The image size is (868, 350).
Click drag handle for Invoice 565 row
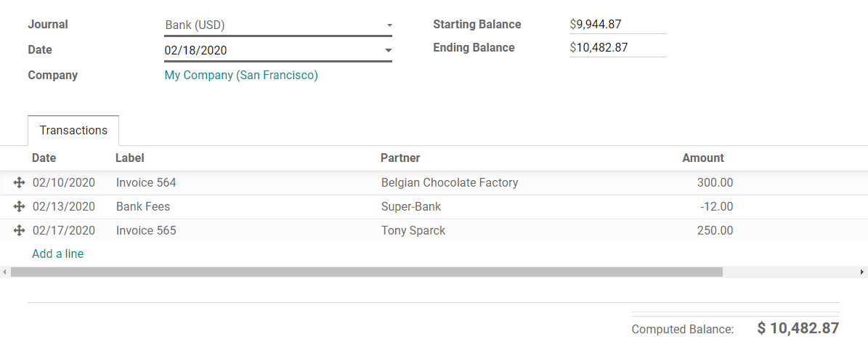tap(20, 231)
